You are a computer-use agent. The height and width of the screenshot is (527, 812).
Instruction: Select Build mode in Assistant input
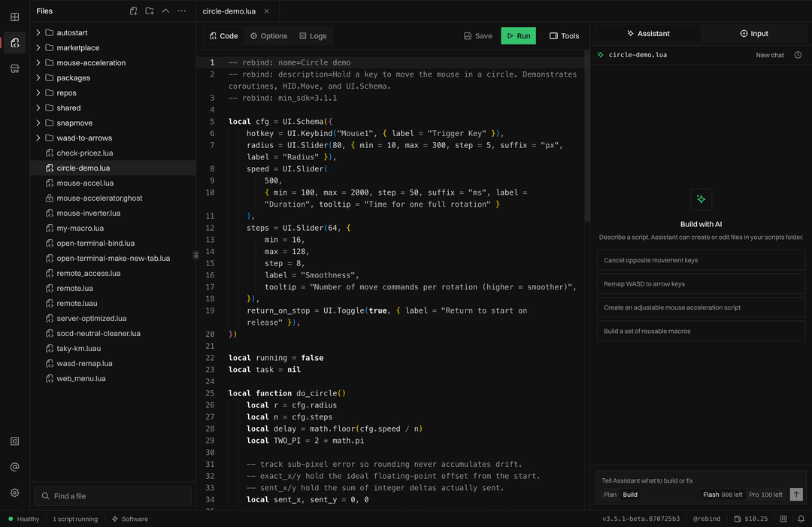point(630,495)
